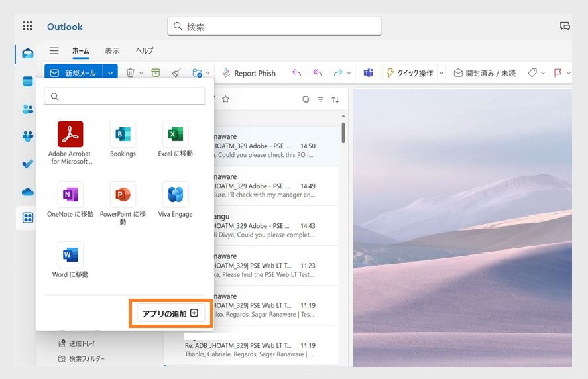
Task: Click the chat icon at top right
Action: (565, 26)
